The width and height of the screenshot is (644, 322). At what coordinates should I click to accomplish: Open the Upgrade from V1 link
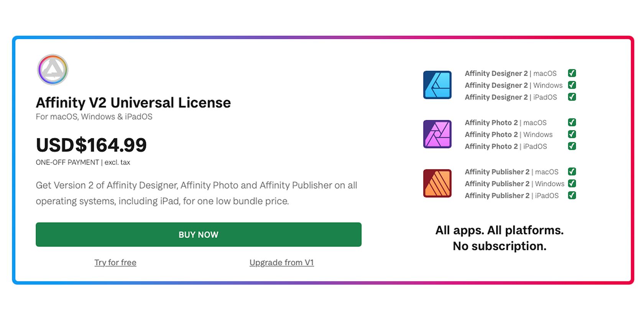(282, 263)
